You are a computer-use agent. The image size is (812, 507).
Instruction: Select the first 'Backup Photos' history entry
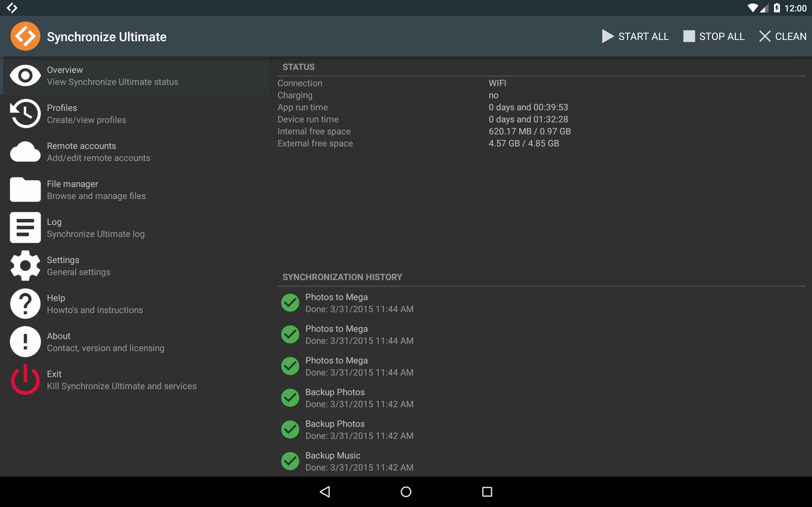pos(541,398)
